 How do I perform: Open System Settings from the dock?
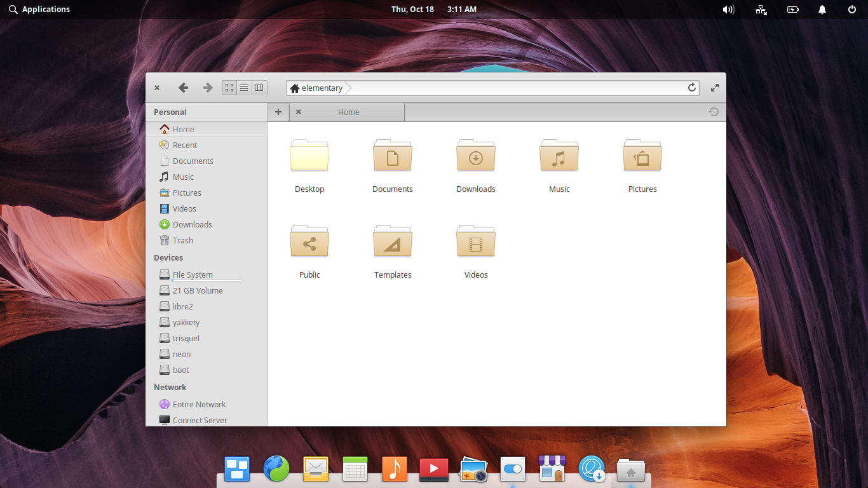[513, 470]
